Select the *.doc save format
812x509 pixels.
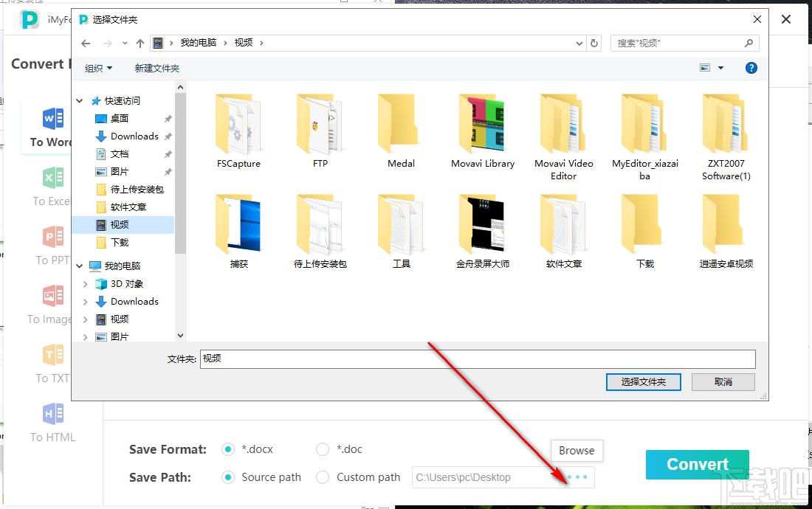(x=323, y=449)
